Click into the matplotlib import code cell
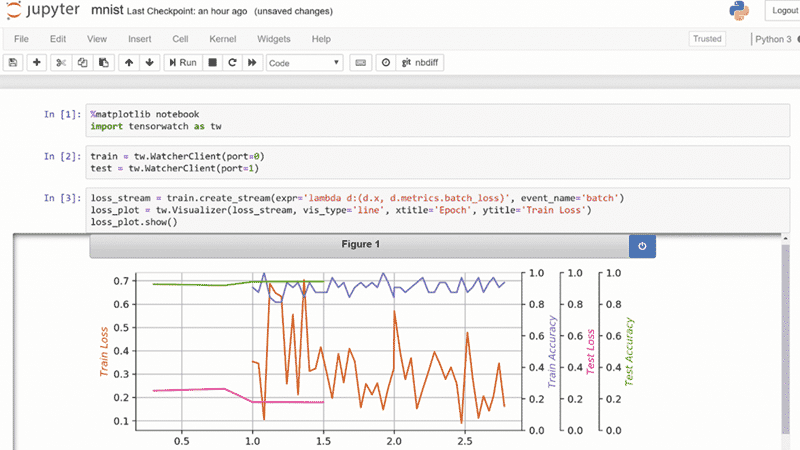 tap(438, 120)
